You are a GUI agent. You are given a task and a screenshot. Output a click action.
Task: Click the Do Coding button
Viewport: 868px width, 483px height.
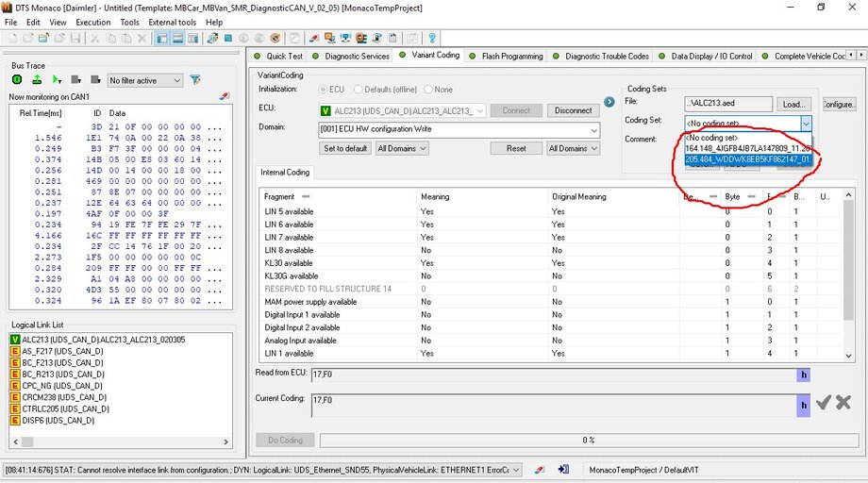(x=285, y=440)
